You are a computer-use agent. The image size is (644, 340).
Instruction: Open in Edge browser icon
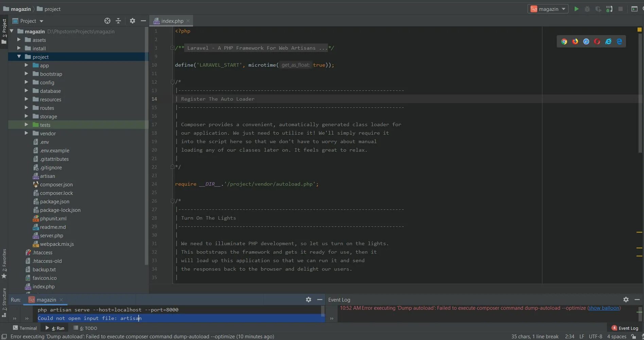[619, 41]
